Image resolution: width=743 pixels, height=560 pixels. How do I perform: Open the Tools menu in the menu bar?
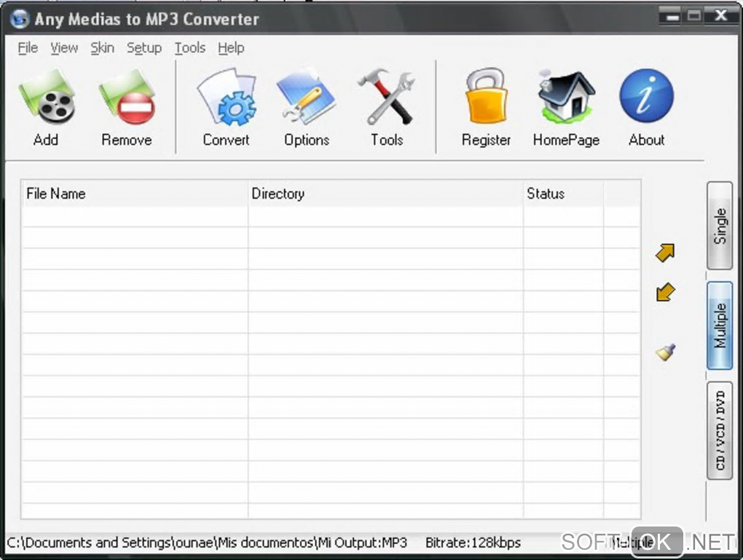click(x=189, y=48)
